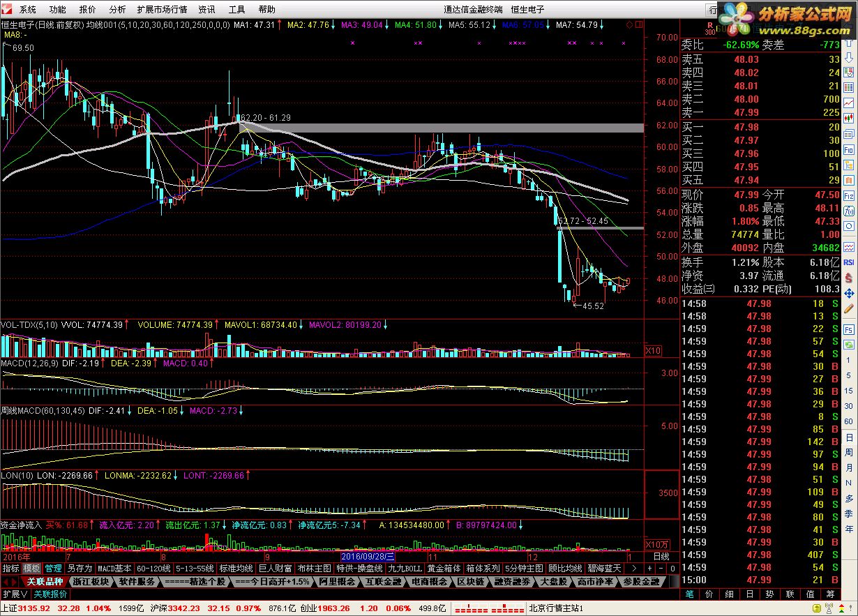Open the 浙江板块 sector tab
The height and width of the screenshot is (616, 858).
pos(91,581)
